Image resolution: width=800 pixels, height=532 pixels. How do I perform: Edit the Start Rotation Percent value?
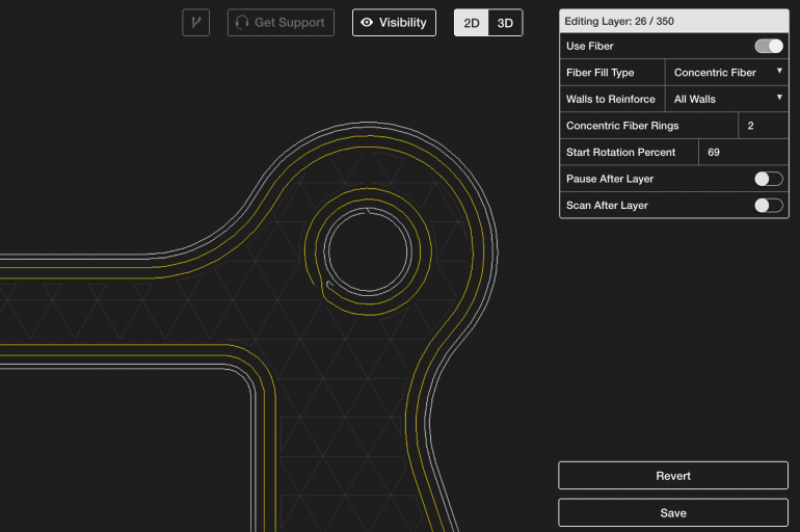(743, 152)
